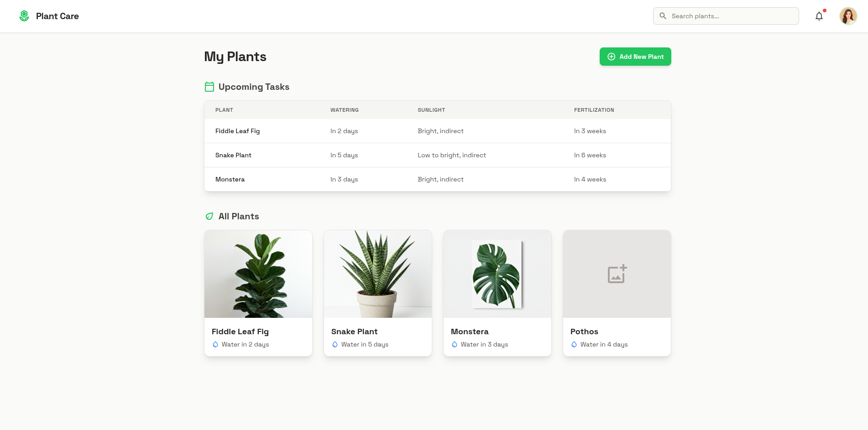Click the Plant Care leaf logo icon
Viewport: 868px width, 430px height.
click(x=24, y=16)
